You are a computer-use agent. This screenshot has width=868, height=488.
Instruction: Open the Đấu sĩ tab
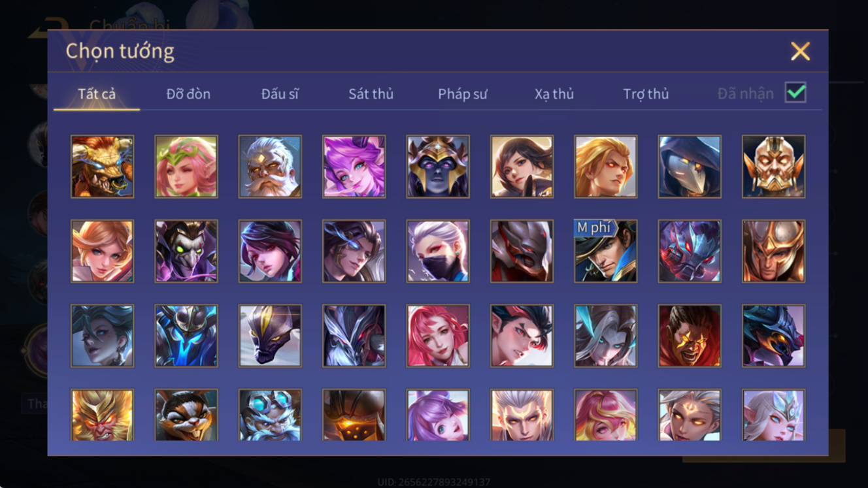tap(280, 94)
